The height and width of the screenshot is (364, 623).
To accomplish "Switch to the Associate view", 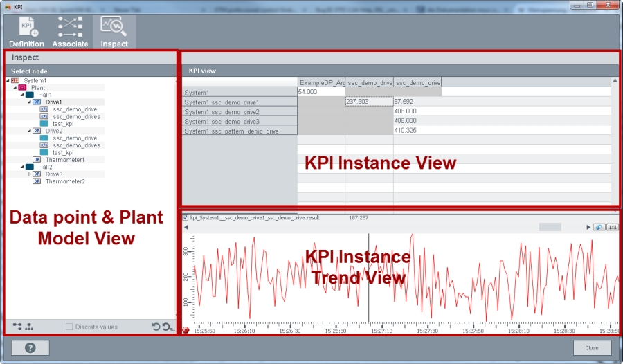I will (71, 32).
